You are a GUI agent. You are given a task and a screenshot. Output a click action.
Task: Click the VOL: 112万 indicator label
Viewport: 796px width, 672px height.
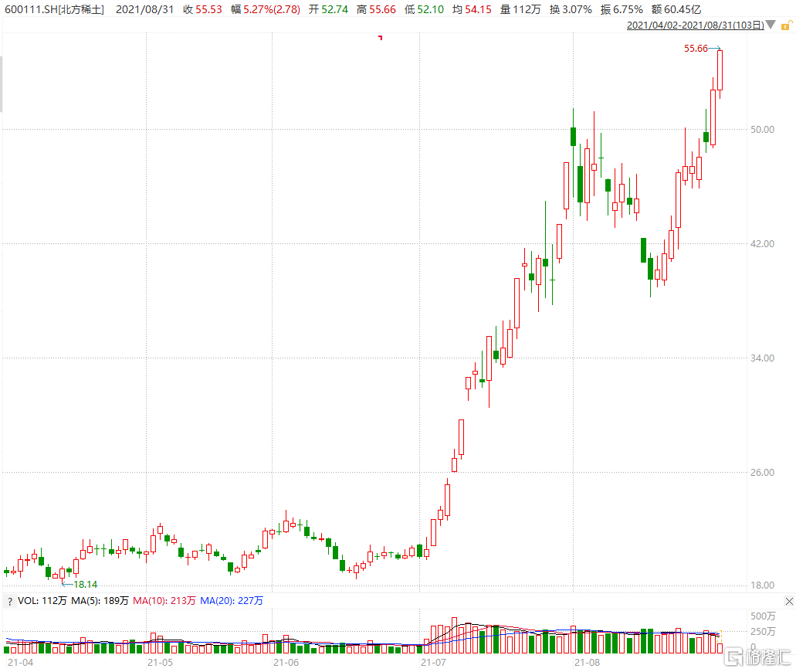(x=42, y=601)
